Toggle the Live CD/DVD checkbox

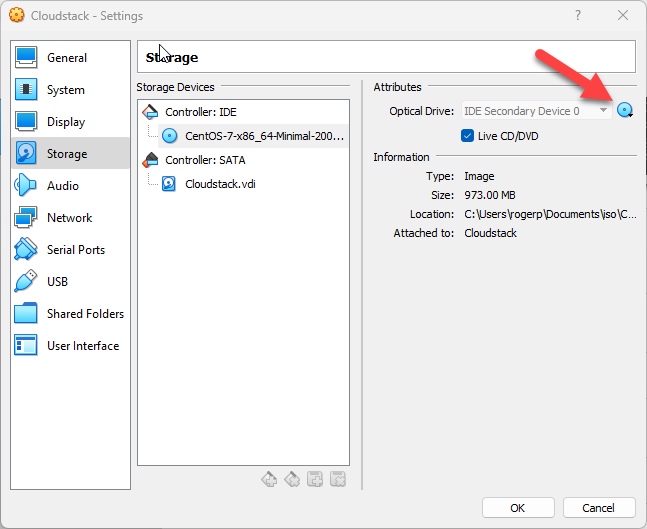point(468,136)
